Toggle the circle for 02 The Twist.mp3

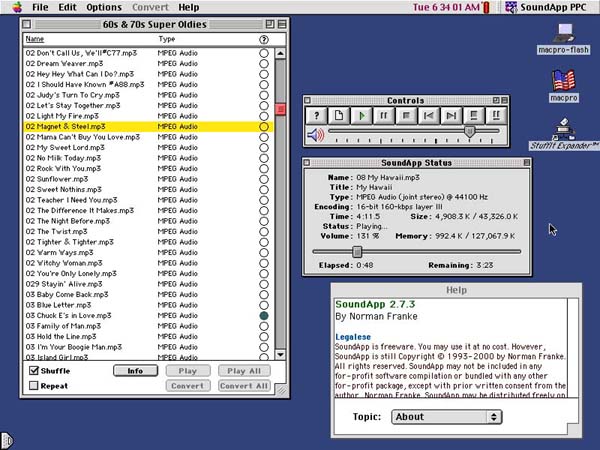point(264,232)
